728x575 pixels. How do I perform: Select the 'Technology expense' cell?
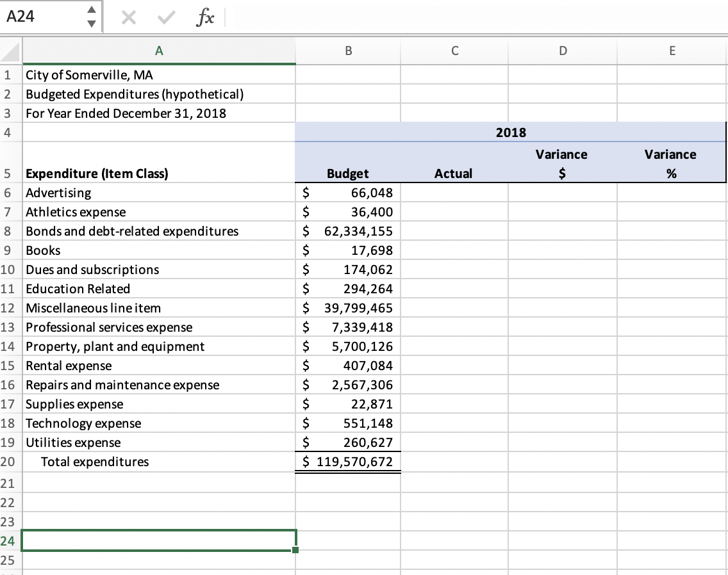(159, 423)
